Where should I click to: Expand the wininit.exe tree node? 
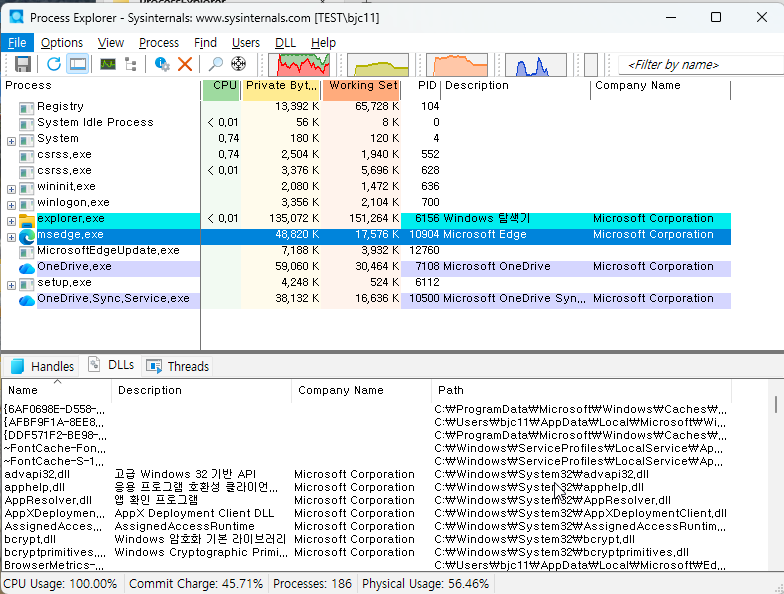click(x=11, y=188)
